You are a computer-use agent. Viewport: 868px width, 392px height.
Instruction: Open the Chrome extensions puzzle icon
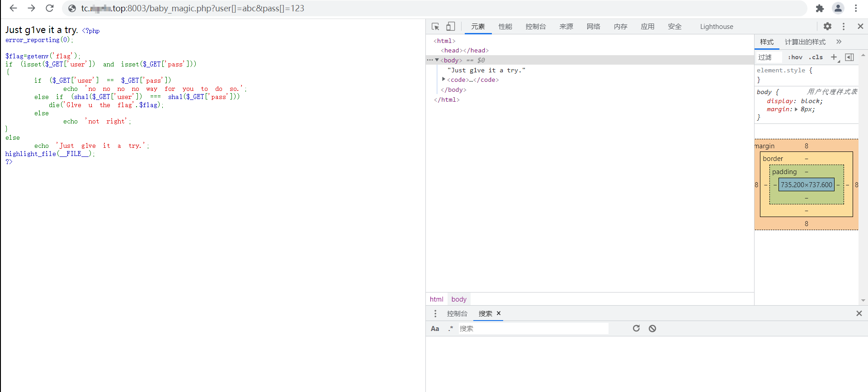[820, 8]
